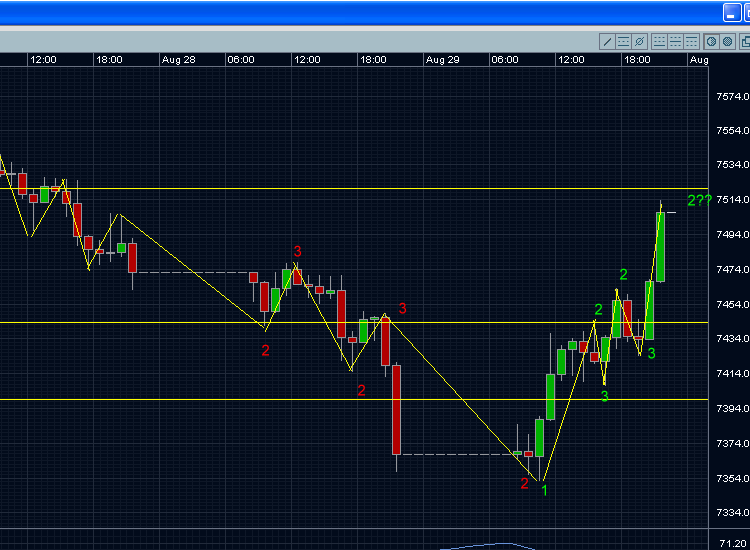Screen dimensions: 750x550
Task: Click the 7474.0 price label
Action: pyautogui.click(x=732, y=269)
